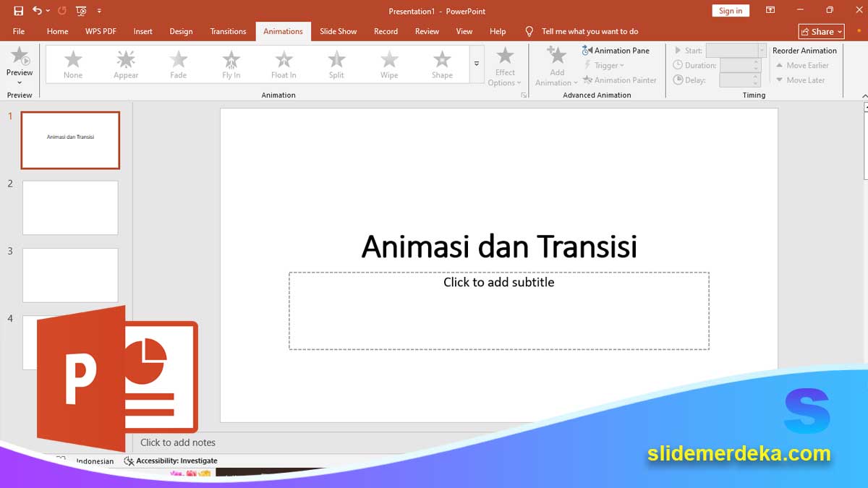Open the Undo history dropdown arrow

[48, 12]
